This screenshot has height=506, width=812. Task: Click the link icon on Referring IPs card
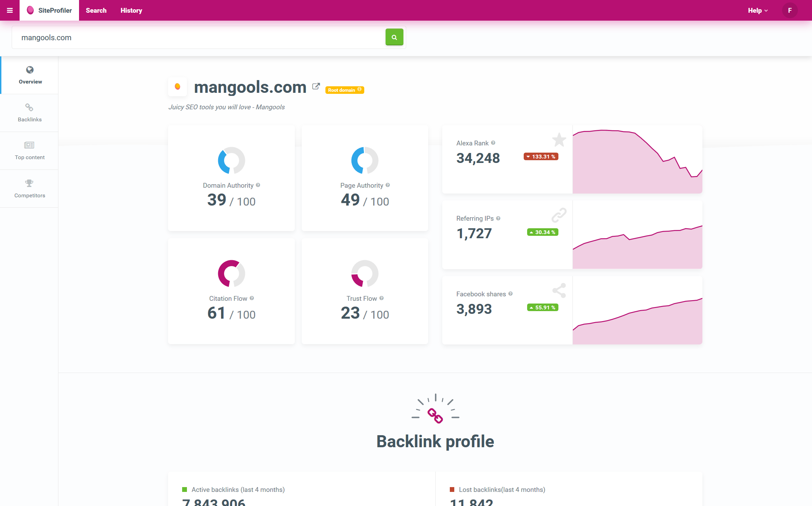tap(559, 215)
